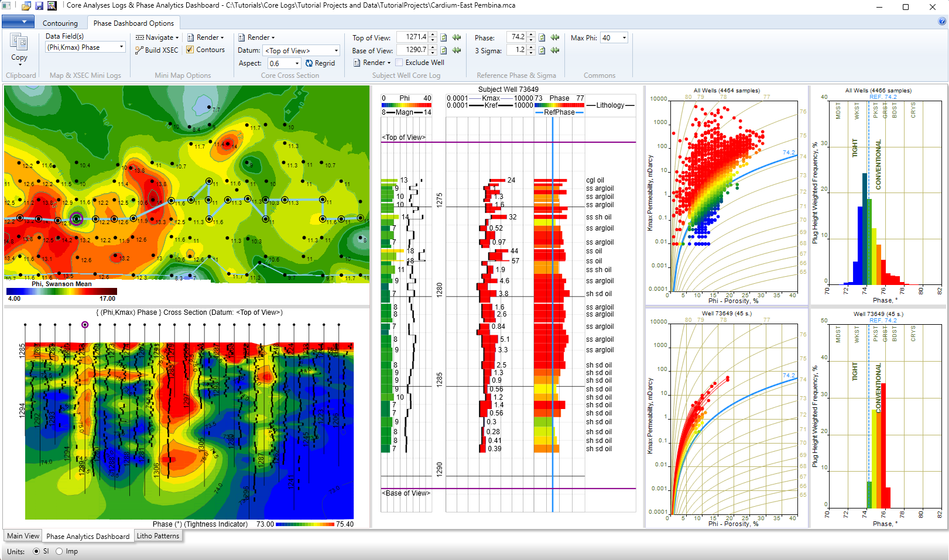Click refresh icon beside 3 Sigma value
The height and width of the screenshot is (560, 949).
542,50
